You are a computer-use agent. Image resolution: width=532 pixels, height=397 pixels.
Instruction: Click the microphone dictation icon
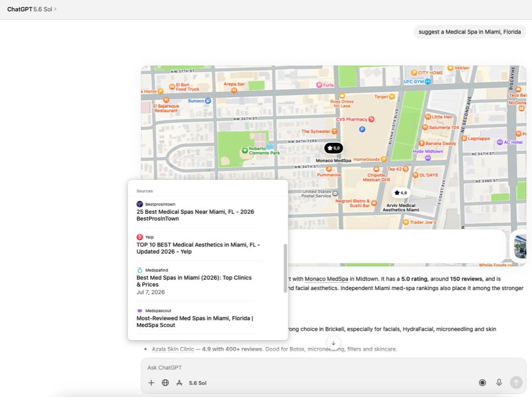499,383
